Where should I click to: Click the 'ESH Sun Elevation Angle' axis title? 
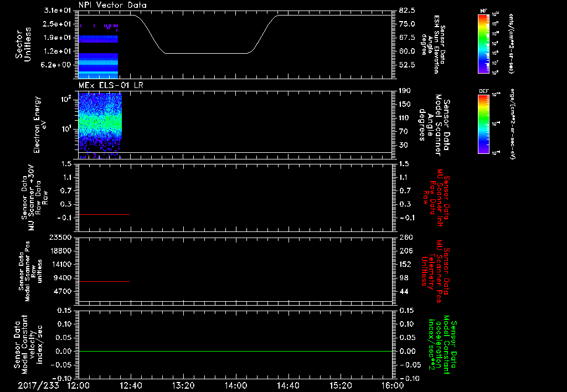pyautogui.click(x=433, y=44)
